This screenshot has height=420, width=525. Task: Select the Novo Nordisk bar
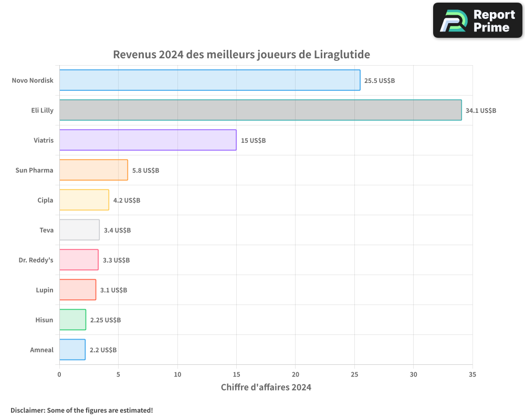coord(210,80)
